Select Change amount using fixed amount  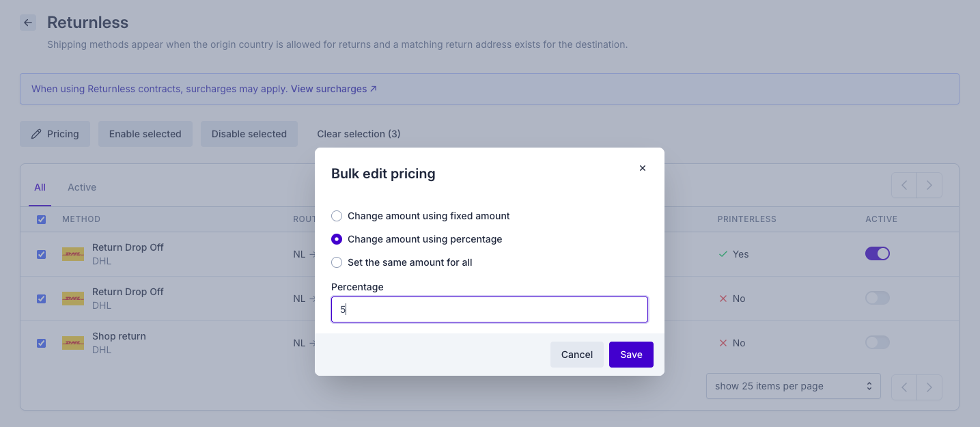coord(337,216)
